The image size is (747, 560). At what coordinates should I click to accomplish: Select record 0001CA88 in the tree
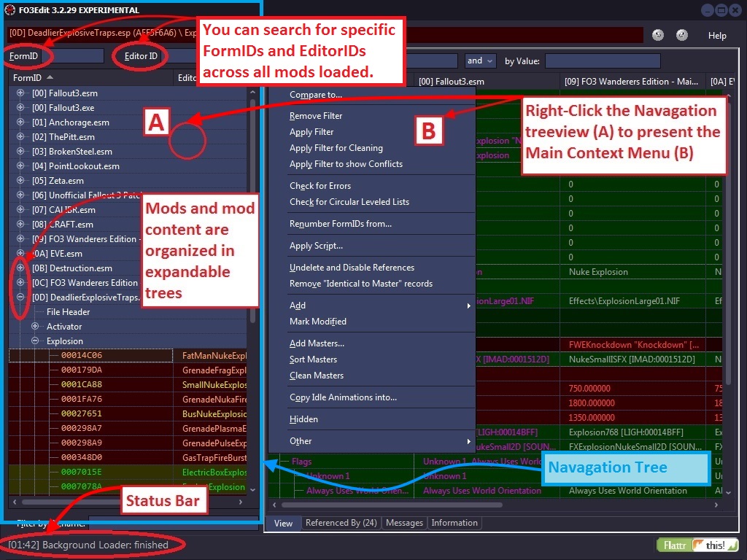point(82,384)
